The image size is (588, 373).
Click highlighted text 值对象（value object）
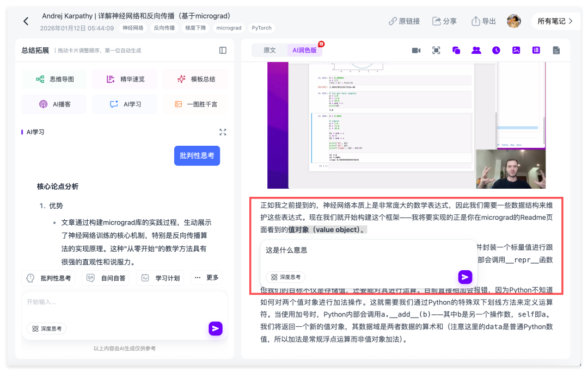tap(327, 229)
